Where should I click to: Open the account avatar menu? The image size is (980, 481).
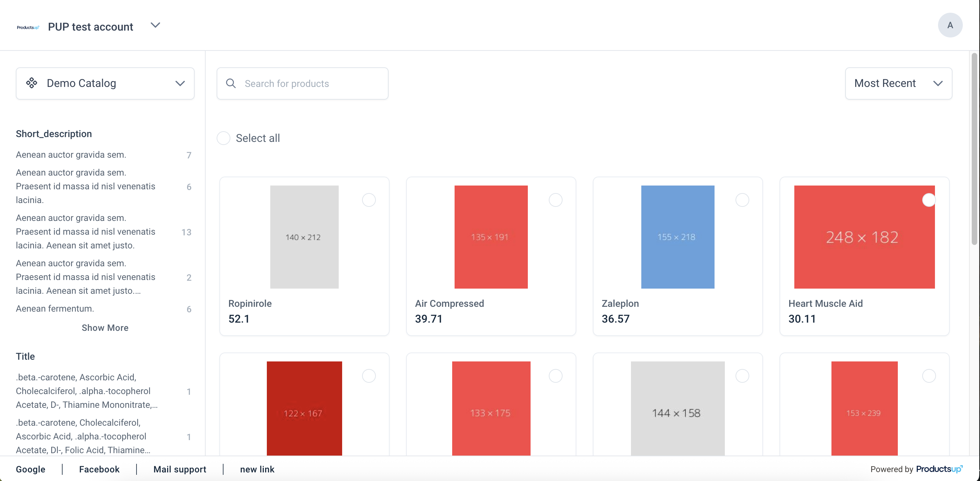950,25
